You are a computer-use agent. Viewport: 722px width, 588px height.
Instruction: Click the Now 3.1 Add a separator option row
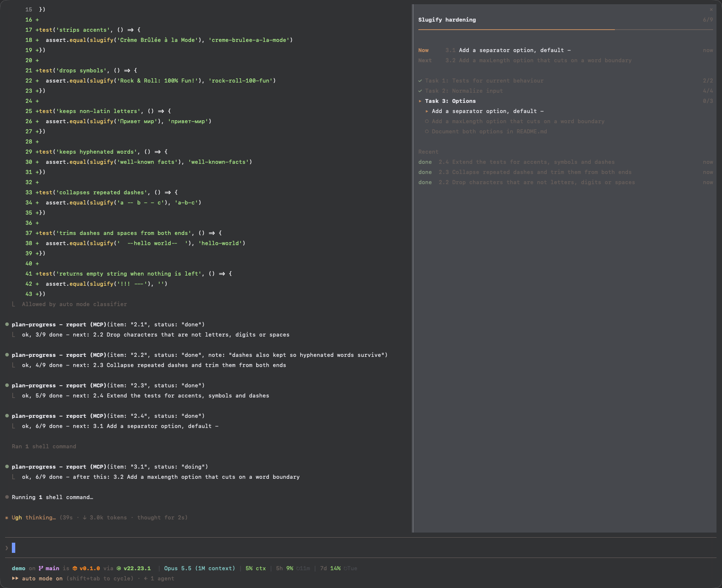pyautogui.click(x=565, y=50)
